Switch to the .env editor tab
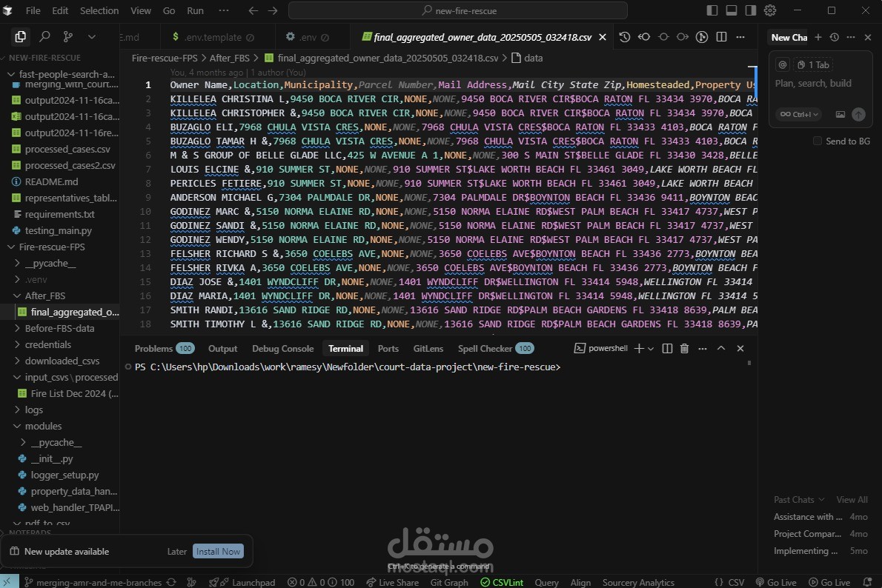 [x=307, y=37]
